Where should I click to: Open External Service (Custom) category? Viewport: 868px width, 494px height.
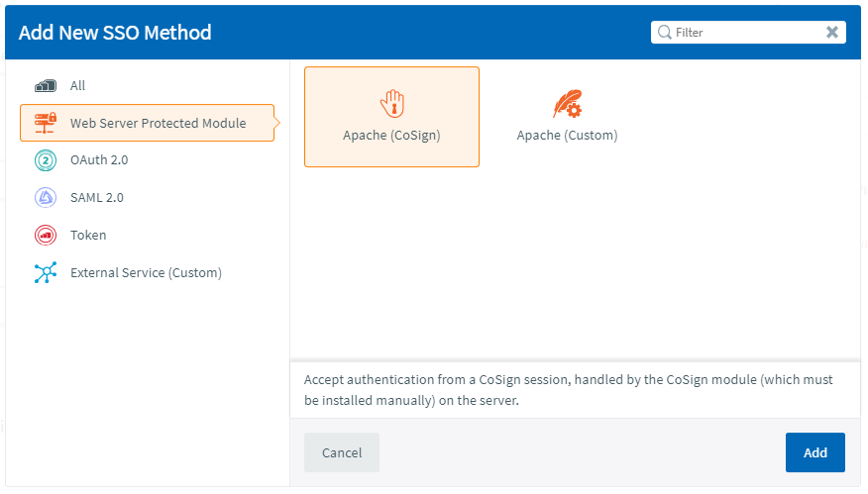click(146, 273)
